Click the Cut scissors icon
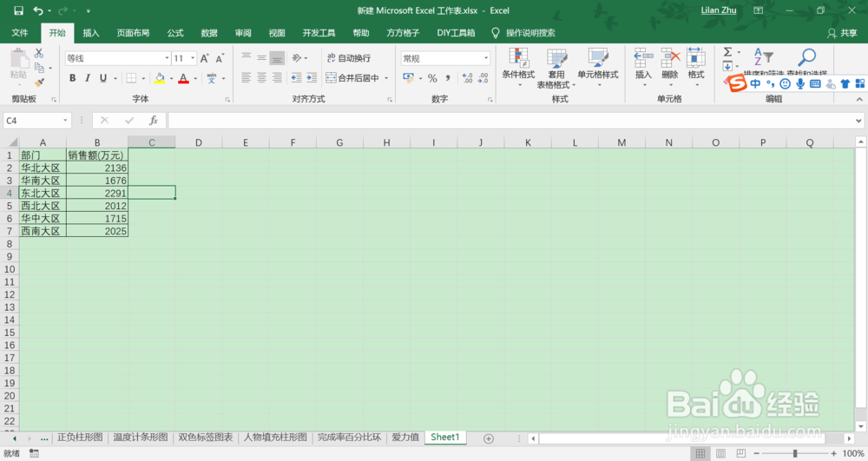 click(39, 53)
